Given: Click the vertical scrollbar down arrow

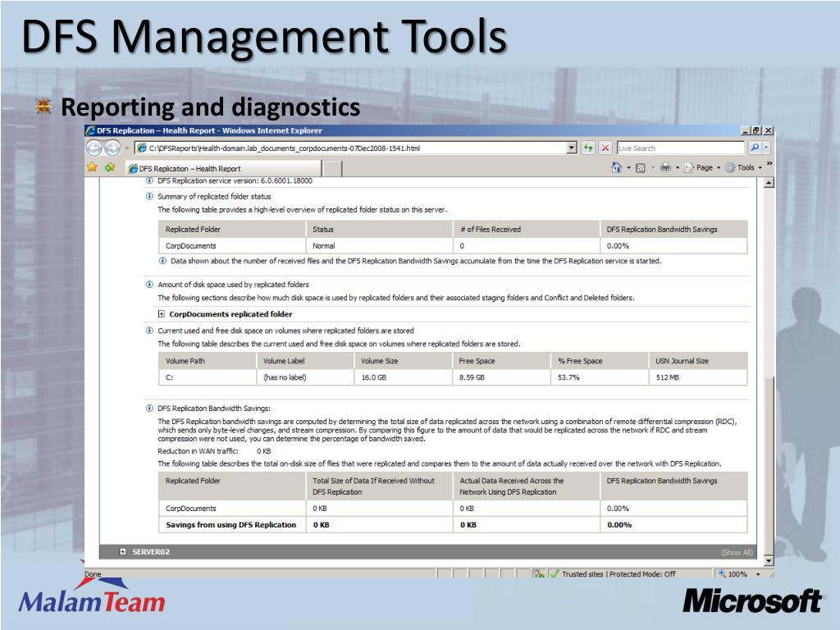Looking at the screenshot, I should 769,561.
